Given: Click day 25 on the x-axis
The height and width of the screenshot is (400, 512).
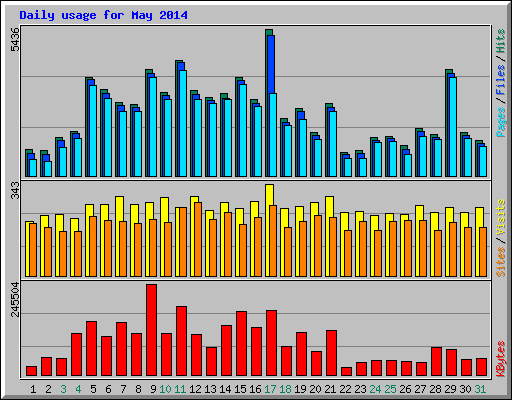Looking at the screenshot, I should pyautogui.click(x=390, y=389).
